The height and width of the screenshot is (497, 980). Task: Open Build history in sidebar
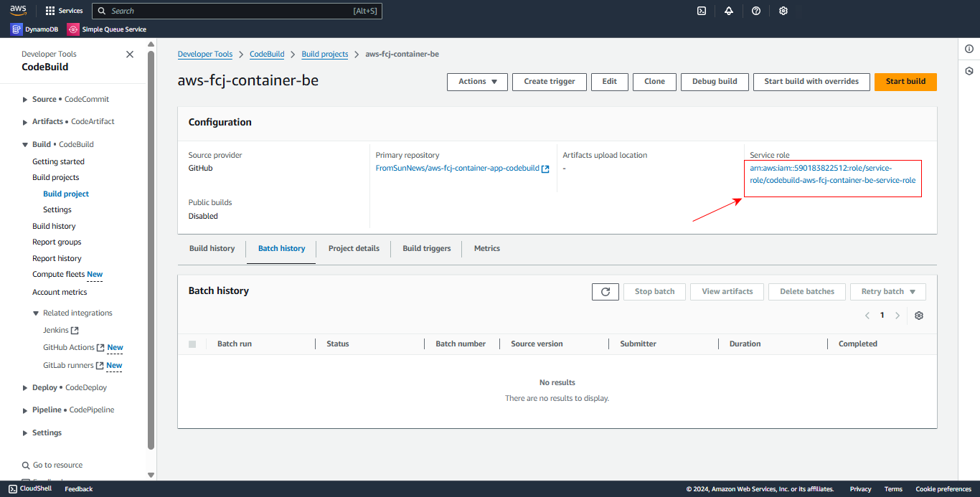[x=54, y=227]
